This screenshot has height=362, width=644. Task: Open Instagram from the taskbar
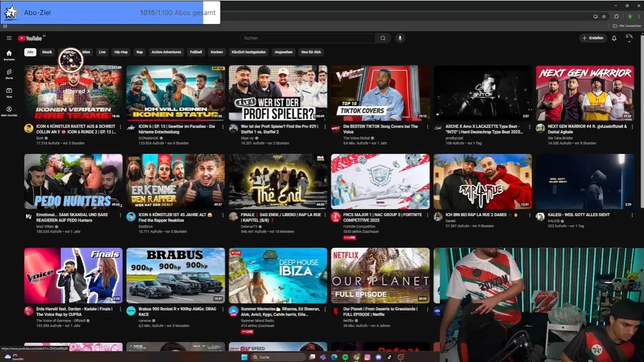point(367,357)
